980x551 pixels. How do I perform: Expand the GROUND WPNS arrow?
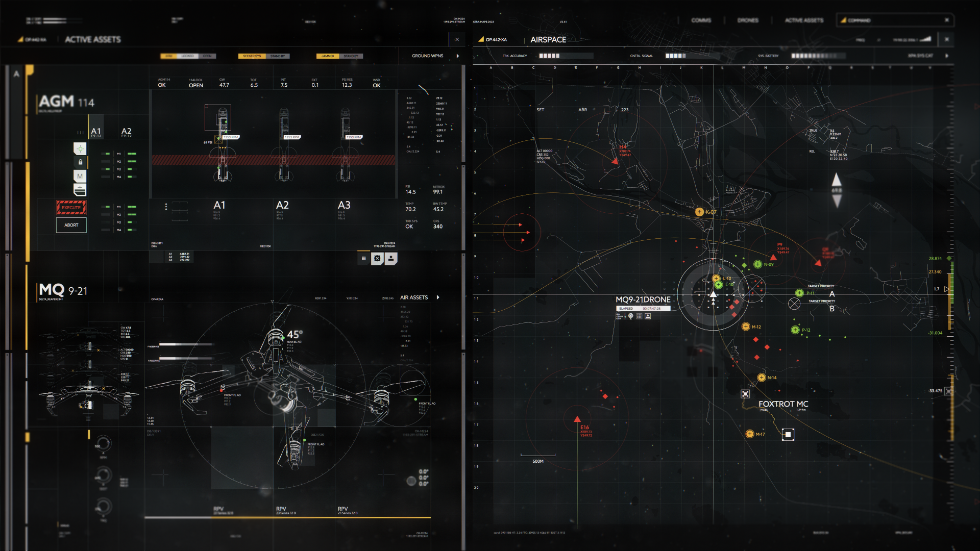(x=458, y=56)
